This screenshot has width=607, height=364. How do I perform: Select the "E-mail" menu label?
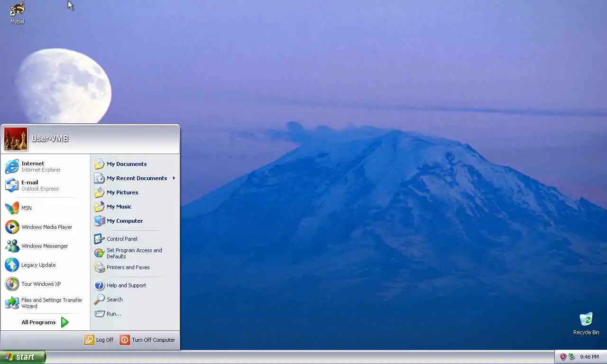click(x=30, y=182)
